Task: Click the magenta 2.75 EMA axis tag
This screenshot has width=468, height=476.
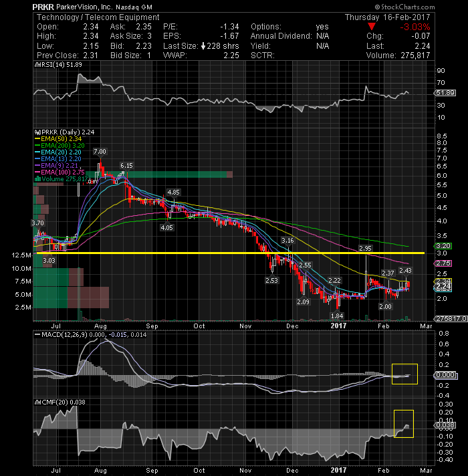Action: coord(443,263)
